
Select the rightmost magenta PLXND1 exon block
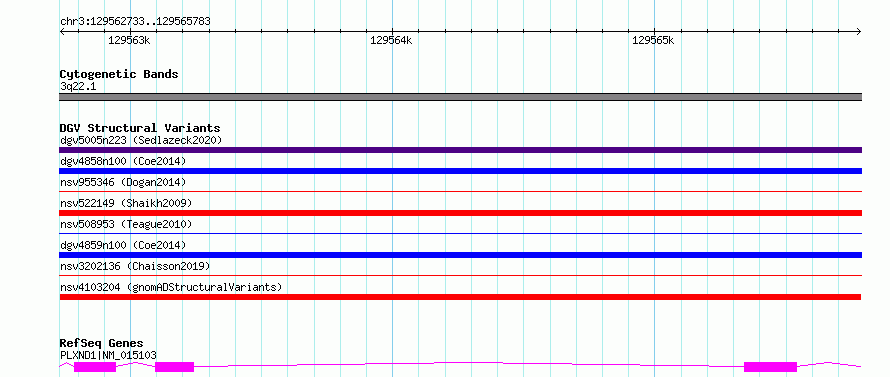point(770,367)
